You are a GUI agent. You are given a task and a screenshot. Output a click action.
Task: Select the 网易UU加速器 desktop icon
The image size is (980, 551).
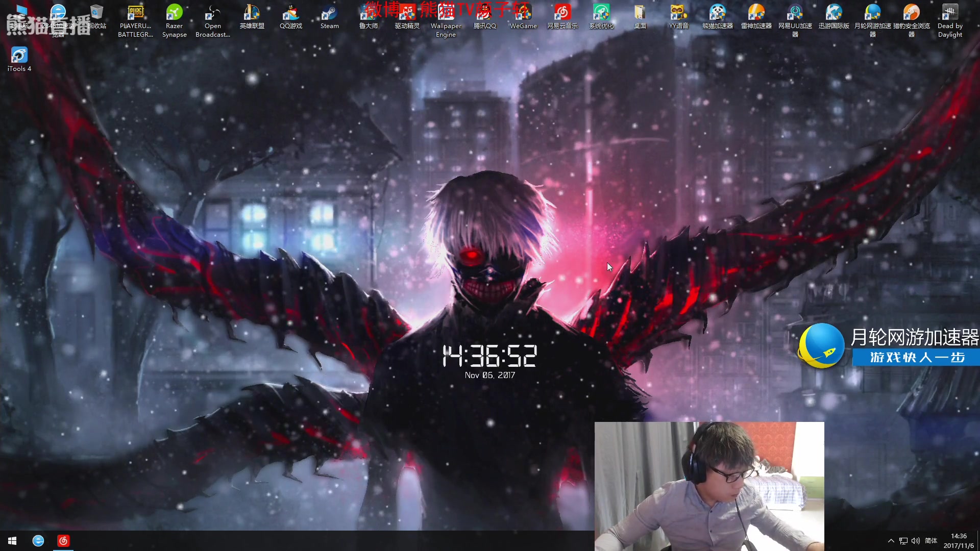795,20
